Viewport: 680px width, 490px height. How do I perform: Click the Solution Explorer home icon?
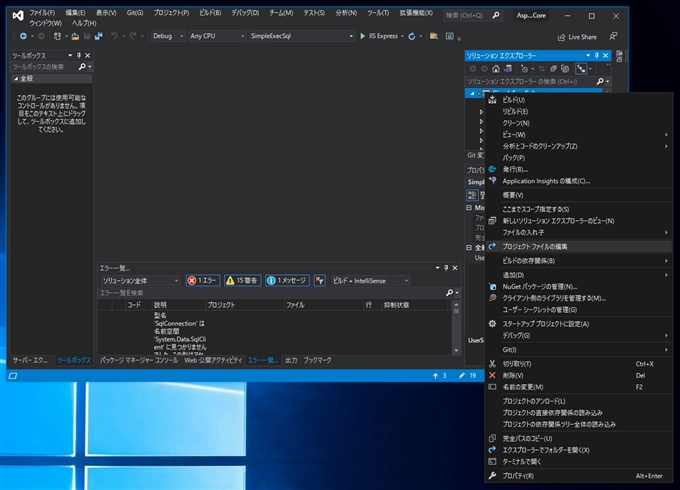[496, 69]
